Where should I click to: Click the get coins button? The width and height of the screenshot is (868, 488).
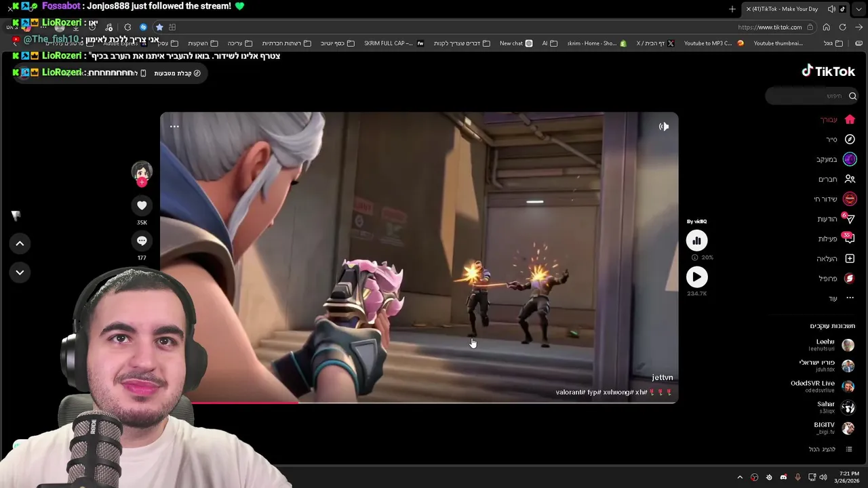[178, 73]
